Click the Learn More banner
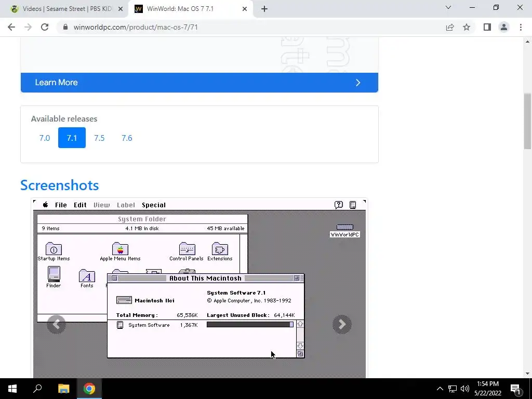 click(x=199, y=83)
